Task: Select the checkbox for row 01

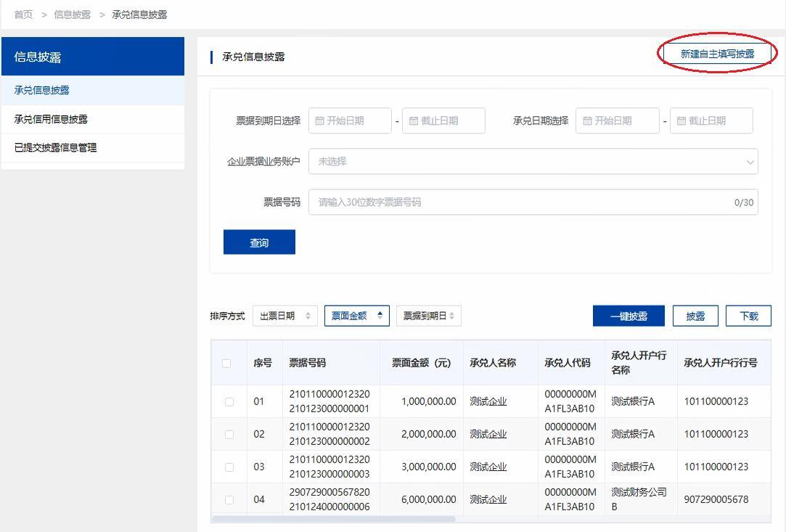Action: (229, 401)
